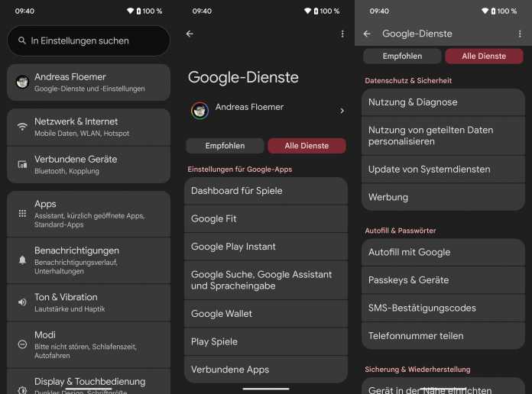The width and height of the screenshot is (532, 394).
Task: Click Andreas Floemer avatar under Google-Dienste heading
Action: (x=199, y=111)
